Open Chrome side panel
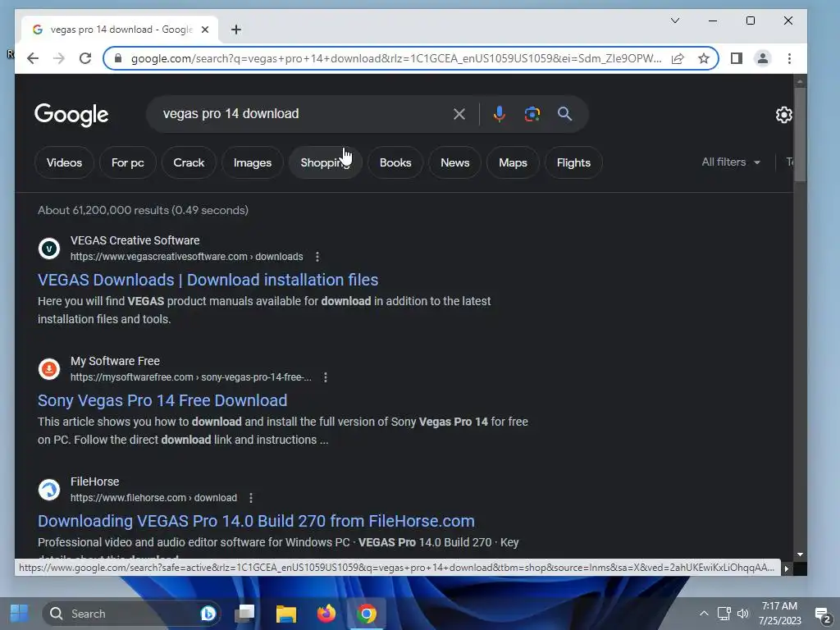840x630 pixels. (x=737, y=58)
